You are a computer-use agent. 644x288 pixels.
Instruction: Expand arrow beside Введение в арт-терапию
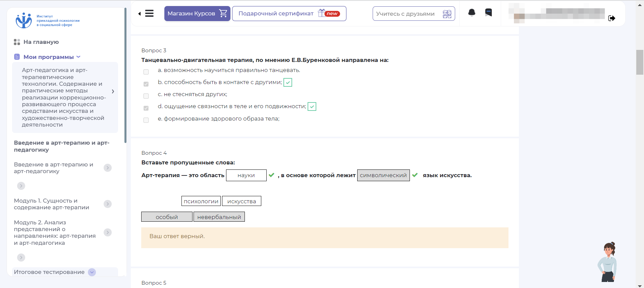click(x=108, y=168)
